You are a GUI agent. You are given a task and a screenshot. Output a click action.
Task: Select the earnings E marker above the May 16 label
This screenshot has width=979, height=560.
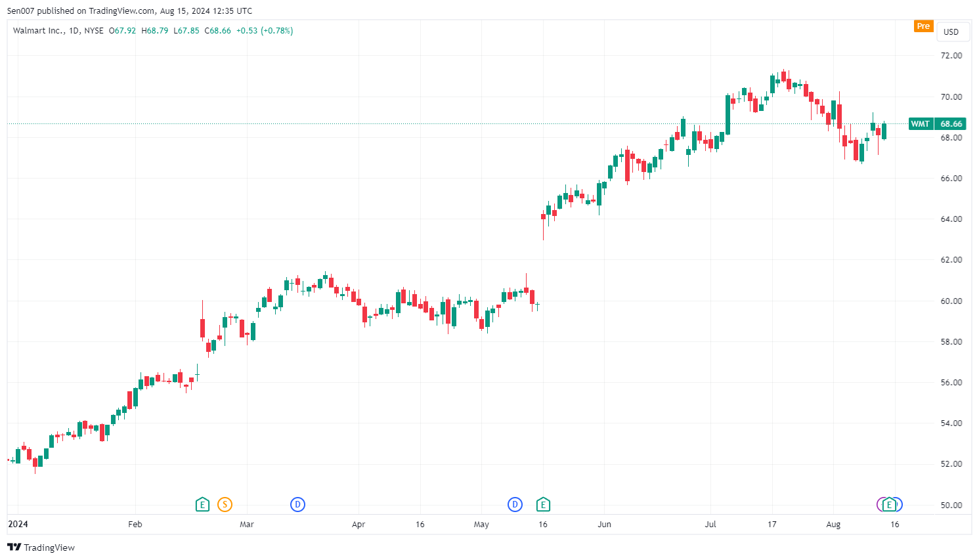543,504
